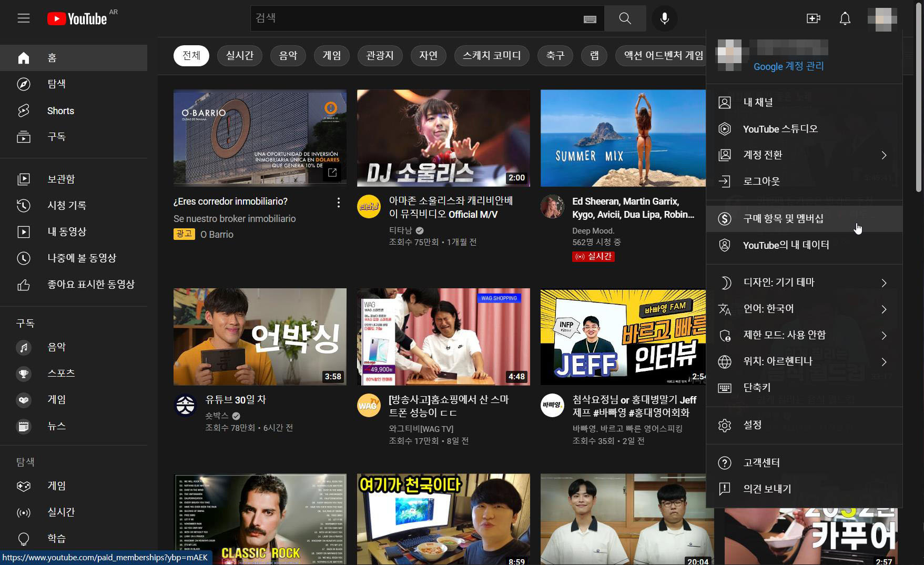Open the 음악 subscription channel

point(74,347)
